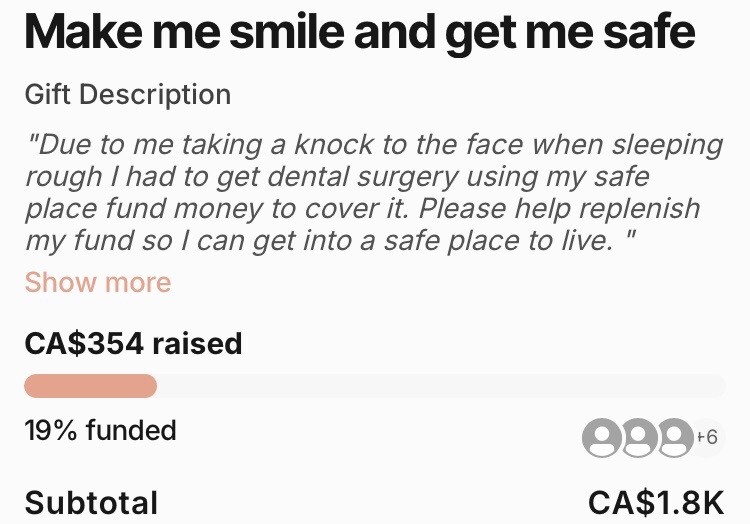
Task: Select the "Make me smile and get me safe" title
Action: [x=360, y=33]
